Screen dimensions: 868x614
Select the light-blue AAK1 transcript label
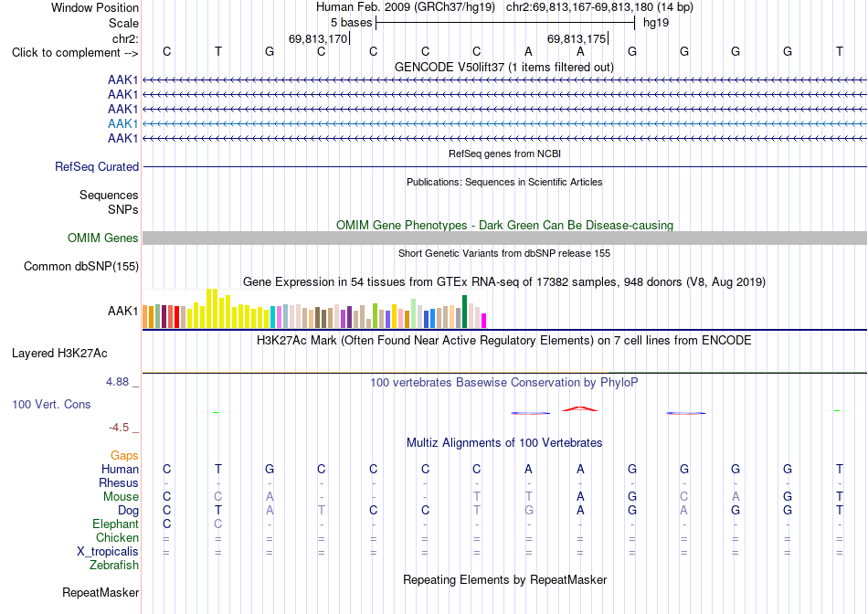click(123, 123)
